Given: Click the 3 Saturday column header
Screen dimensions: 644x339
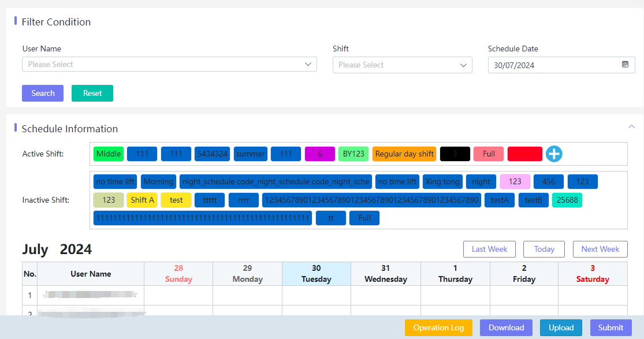Looking at the screenshot, I should [593, 274].
